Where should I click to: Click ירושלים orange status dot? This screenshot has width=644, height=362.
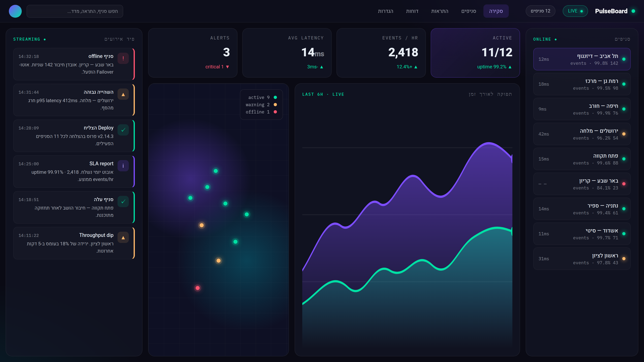(624, 134)
